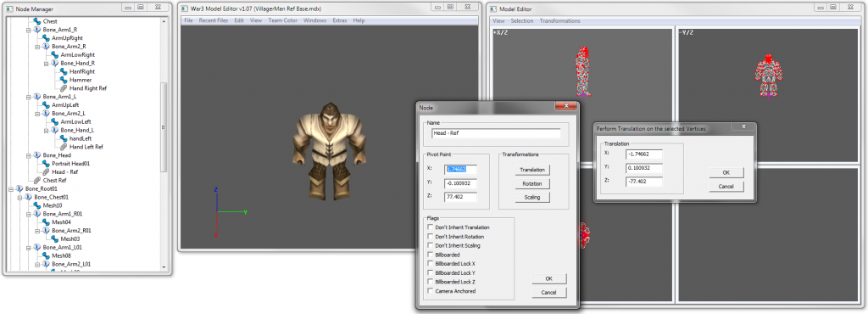Image resolution: width=868 pixels, height=314 pixels.
Task: Click the attachment icon beside Chest Ref
Action: [37, 181]
